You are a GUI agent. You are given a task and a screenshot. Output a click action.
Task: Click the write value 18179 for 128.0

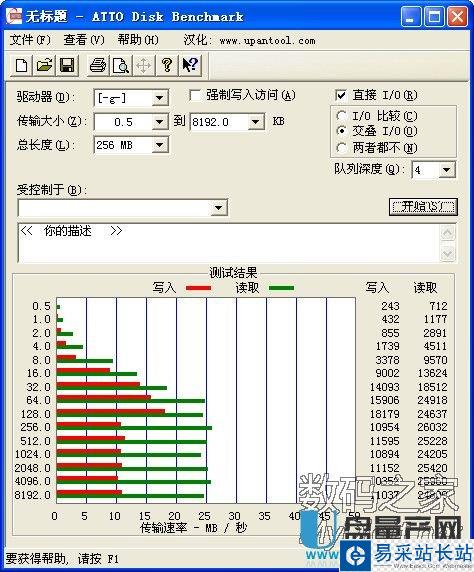pos(385,414)
